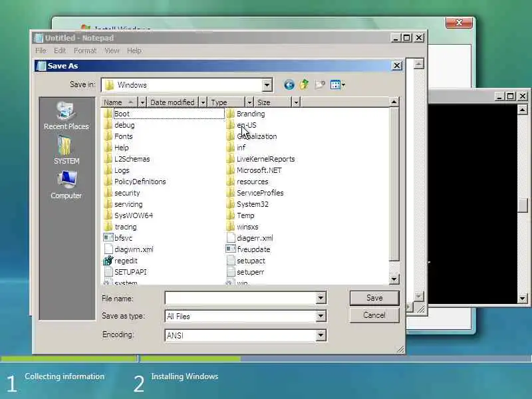This screenshot has height=399, width=532.
Task: Open Computer in the places sidebar
Action: click(x=66, y=185)
